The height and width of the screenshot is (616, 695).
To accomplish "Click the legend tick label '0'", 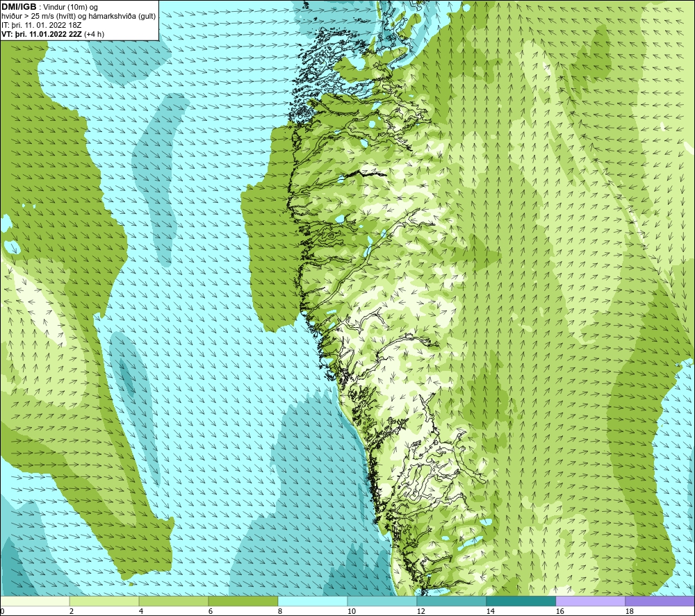I will pos(3,612).
